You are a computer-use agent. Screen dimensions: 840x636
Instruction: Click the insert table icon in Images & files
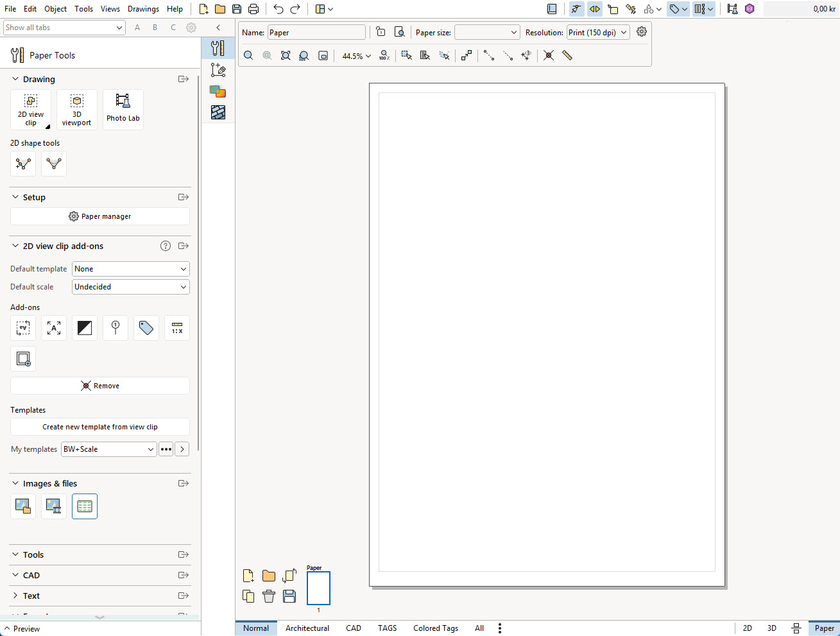[x=85, y=506]
